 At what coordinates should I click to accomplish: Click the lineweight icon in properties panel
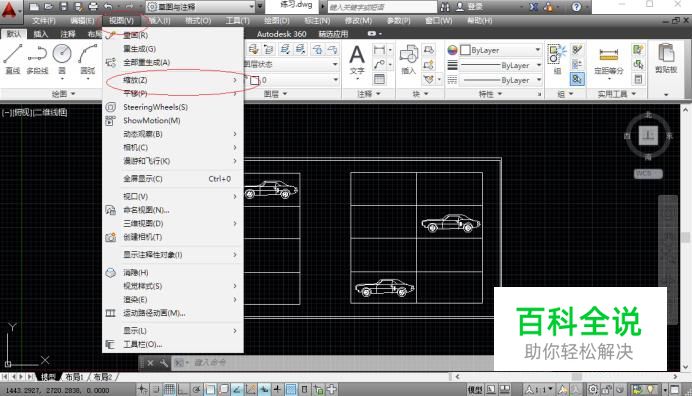coord(452,65)
